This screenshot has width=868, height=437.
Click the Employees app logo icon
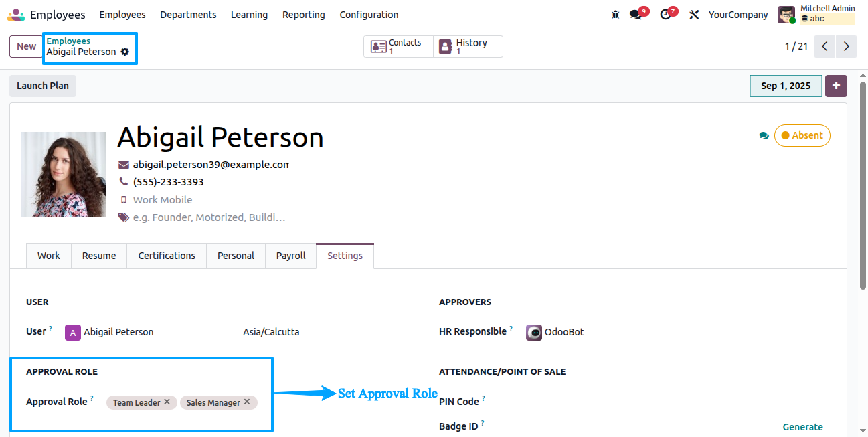16,15
